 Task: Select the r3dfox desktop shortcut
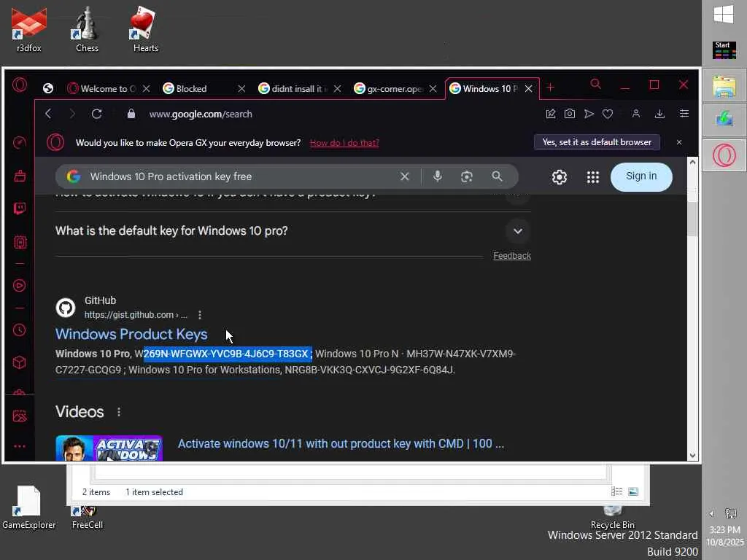[29, 29]
